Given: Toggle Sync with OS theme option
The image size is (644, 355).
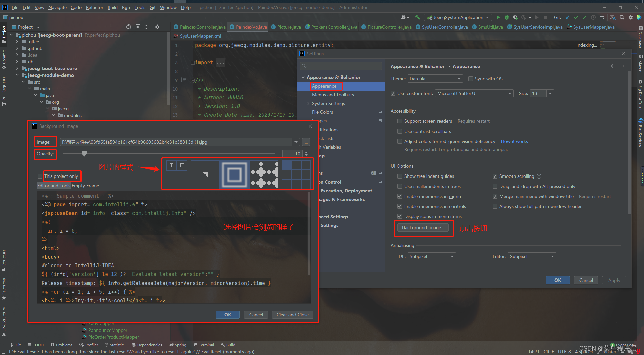Looking at the screenshot, I should click(471, 78).
